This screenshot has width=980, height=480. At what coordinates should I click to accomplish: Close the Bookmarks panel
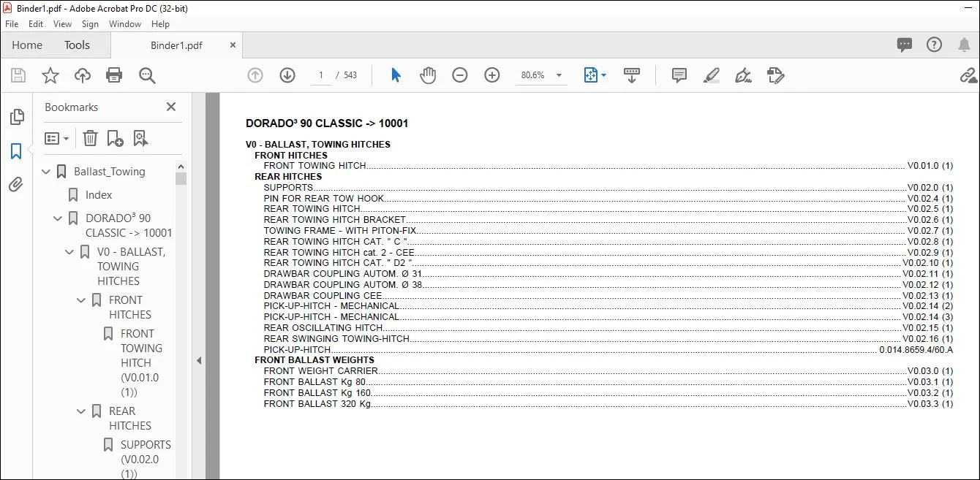(x=171, y=107)
